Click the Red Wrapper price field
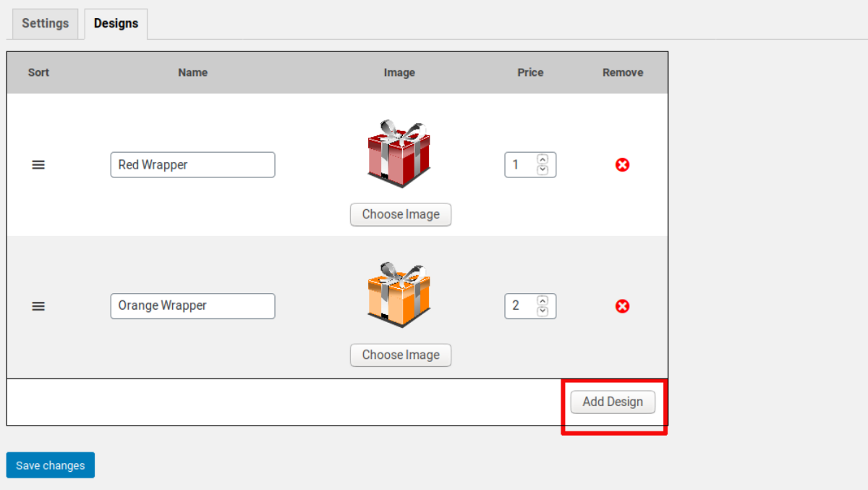This screenshot has height=490, width=868. coord(530,165)
